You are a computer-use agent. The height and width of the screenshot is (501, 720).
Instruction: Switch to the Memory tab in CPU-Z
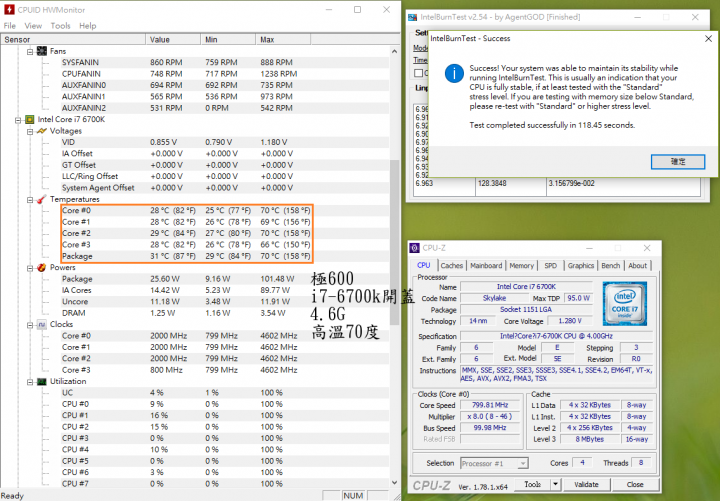pyautogui.click(x=522, y=265)
